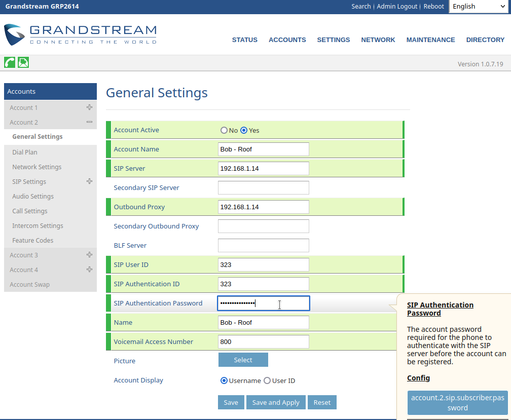Screen dimensions: 511x420
Task: Click the Grandstream logo
Action: coord(81,34)
